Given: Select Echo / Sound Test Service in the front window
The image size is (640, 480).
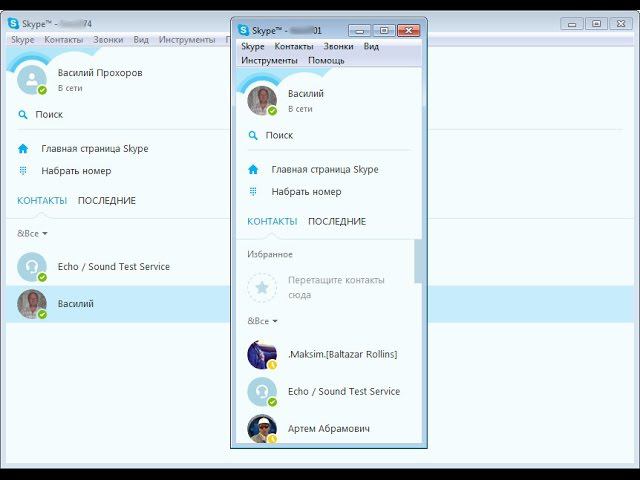Looking at the screenshot, I should [344, 391].
